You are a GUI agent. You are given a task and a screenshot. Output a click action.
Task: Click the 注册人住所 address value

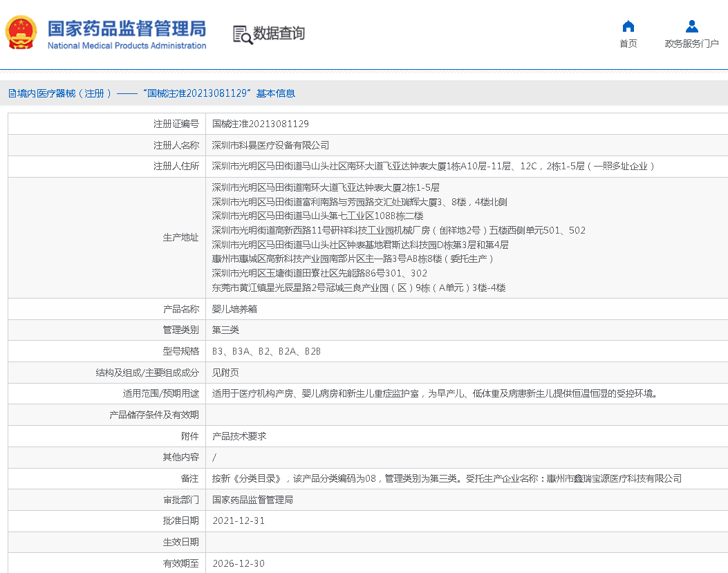pos(433,166)
